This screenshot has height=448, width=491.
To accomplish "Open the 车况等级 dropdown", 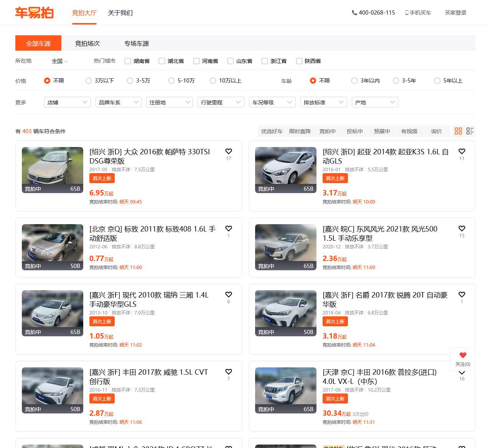I will click(x=272, y=102).
